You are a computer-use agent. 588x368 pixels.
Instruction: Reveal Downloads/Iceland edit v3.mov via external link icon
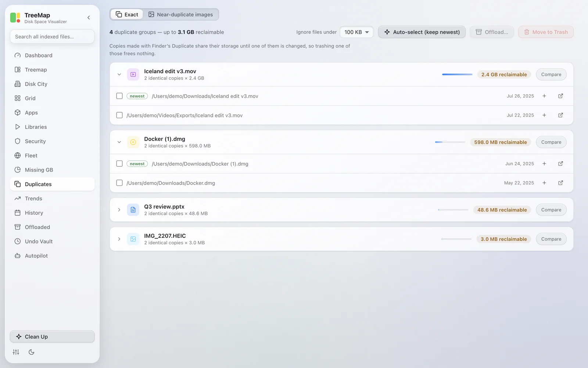coord(560,96)
